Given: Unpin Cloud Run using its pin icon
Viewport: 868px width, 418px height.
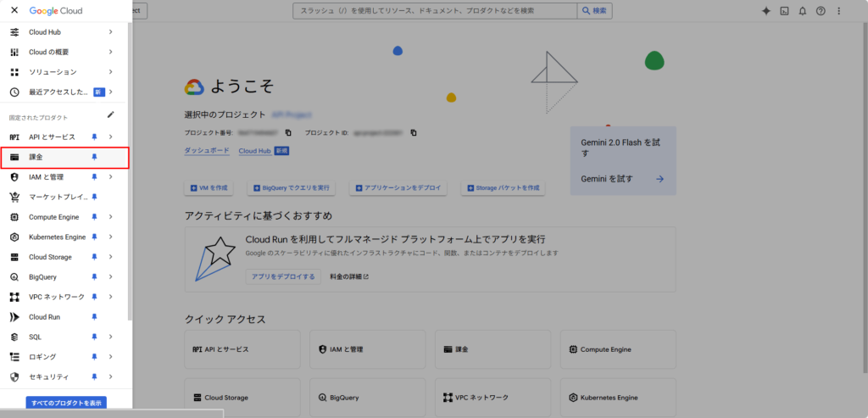Looking at the screenshot, I should pyautogui.click(x=95, y=317).
